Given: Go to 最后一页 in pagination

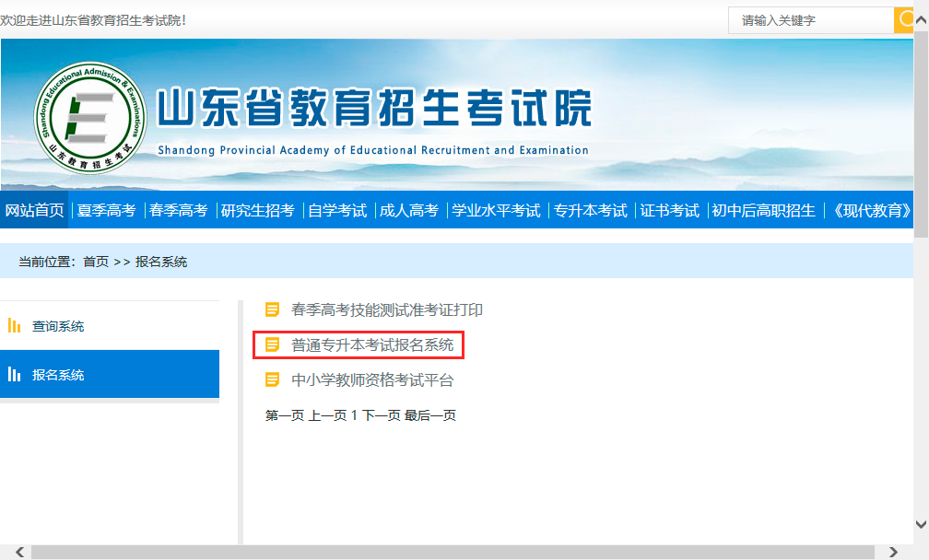Looking at the screenshot, I should click(x=430, y=415).
